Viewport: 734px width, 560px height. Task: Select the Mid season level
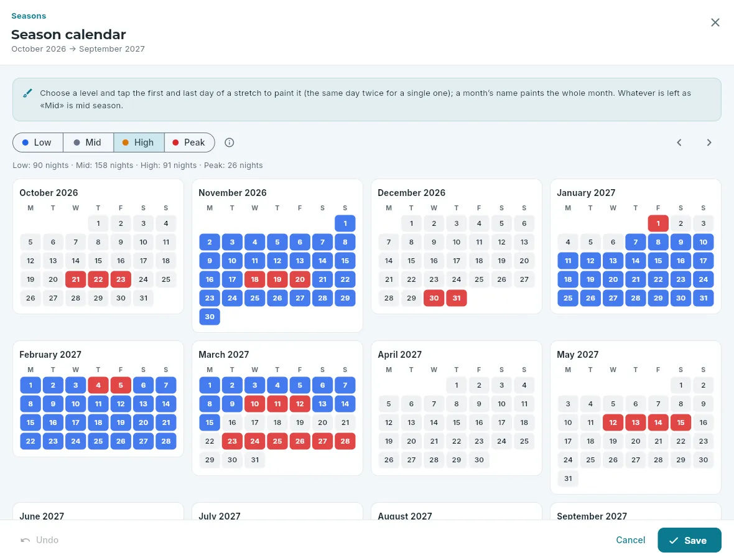[88, 142]
